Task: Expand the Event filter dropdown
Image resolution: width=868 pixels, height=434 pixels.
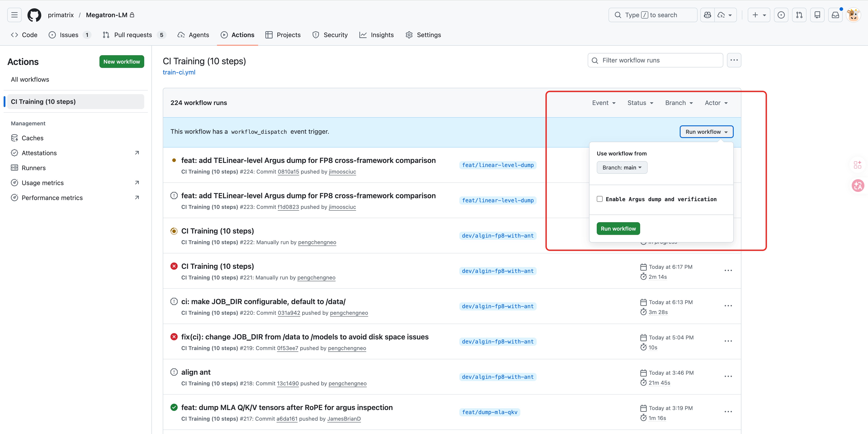Action: 604,103
